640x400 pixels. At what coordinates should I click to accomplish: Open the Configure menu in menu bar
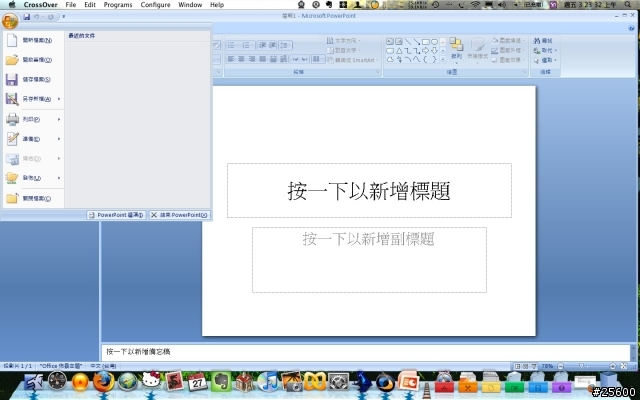tap(155, 4)
